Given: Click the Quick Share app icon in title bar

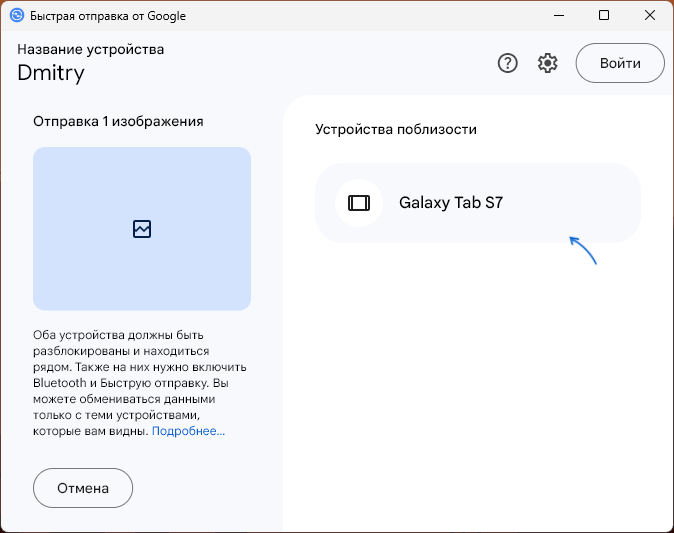Looking at the screenshot, I should click(x=16, y=16).
